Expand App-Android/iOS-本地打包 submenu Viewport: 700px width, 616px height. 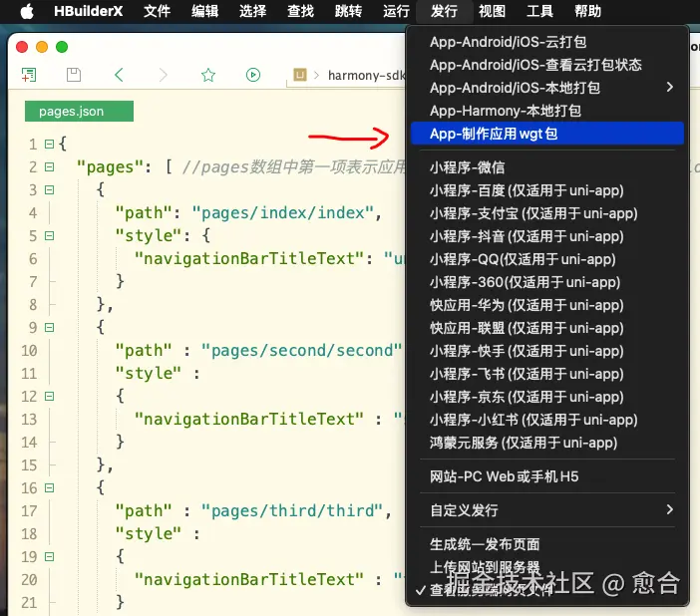(547, 88)
